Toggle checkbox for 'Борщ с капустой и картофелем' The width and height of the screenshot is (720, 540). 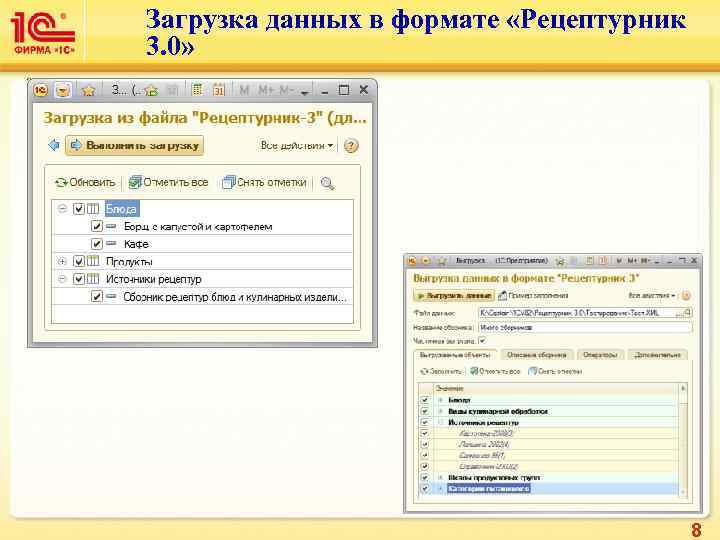[96, 226]
